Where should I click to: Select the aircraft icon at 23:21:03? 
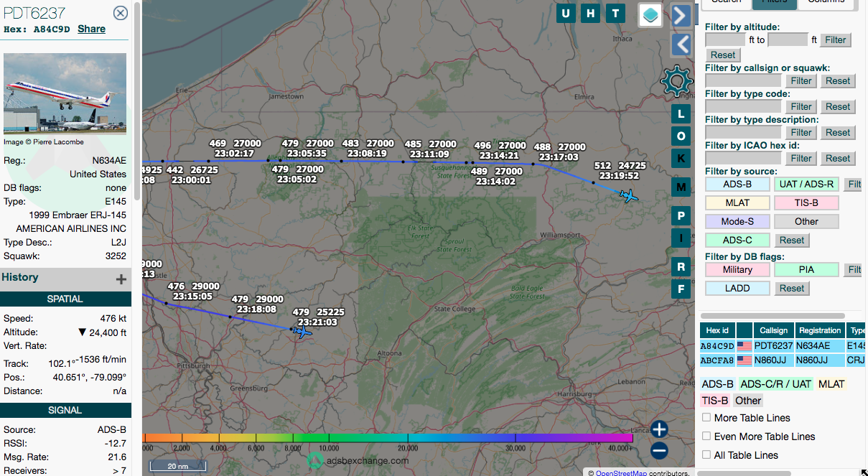pos(303,332)
